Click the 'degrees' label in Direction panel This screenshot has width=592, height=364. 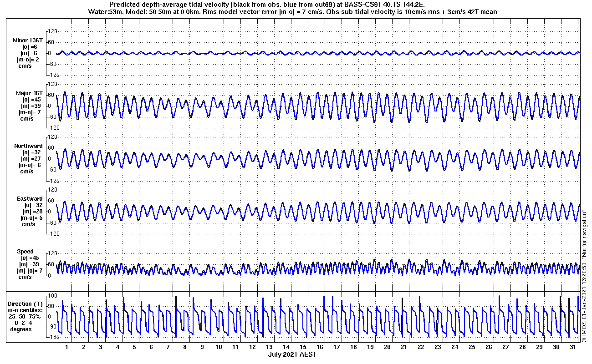[x=20, y=329]
